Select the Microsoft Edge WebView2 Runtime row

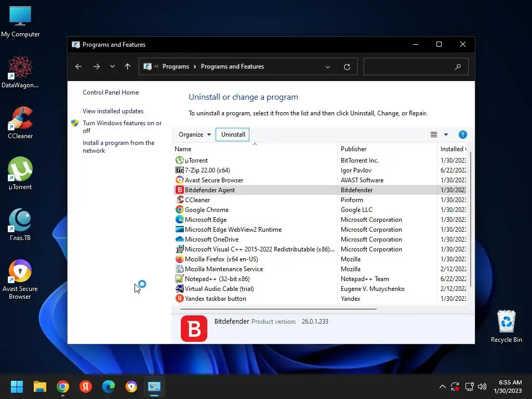(320, 229)
